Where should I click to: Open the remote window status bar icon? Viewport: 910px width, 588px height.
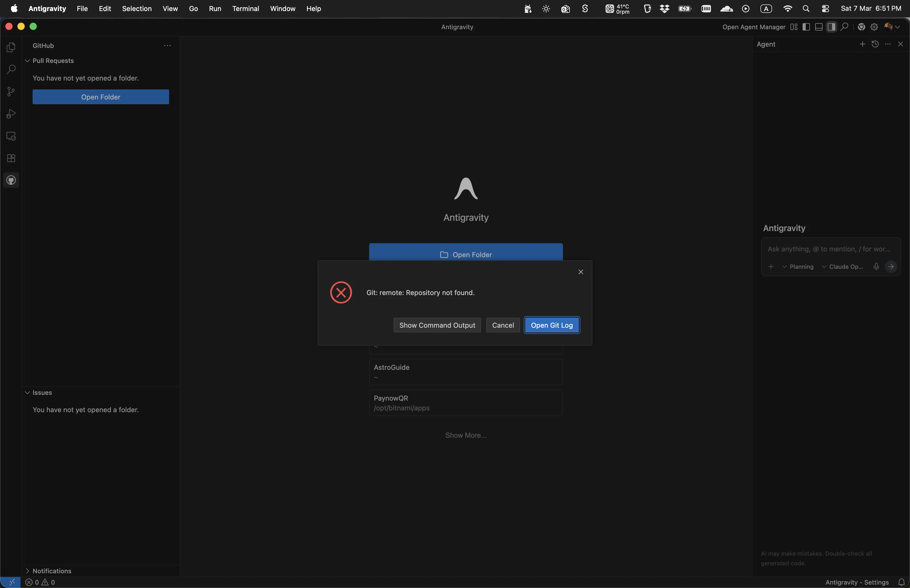(x=11, y=582)
